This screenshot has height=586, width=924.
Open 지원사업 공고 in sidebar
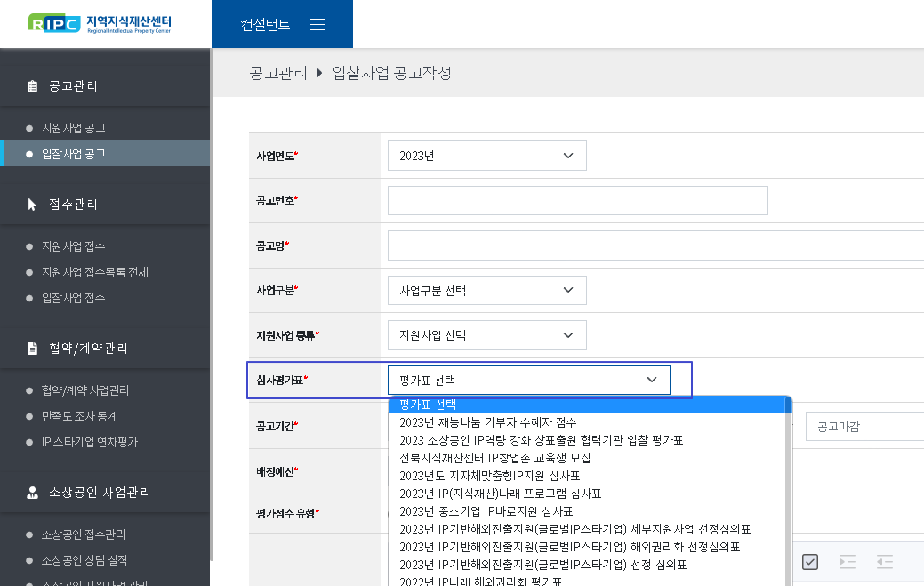(74, 128)
